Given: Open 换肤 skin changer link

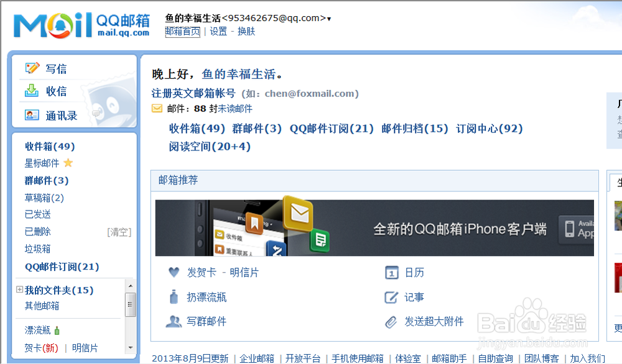Looking at the screenshot, I should (246, 31).
